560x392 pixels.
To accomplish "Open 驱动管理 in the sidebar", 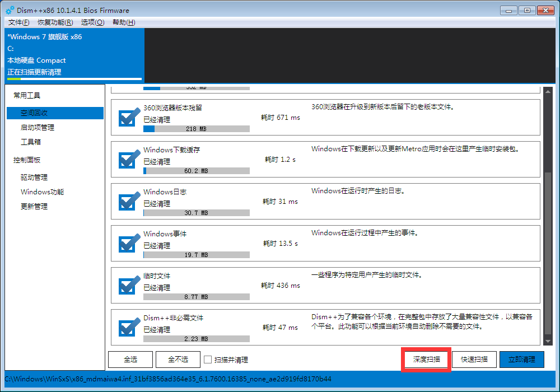I will tap(34, 178).
